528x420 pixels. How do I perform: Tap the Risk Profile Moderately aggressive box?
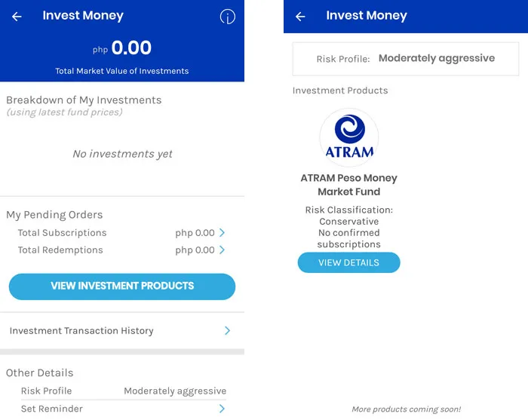(406, 59)
